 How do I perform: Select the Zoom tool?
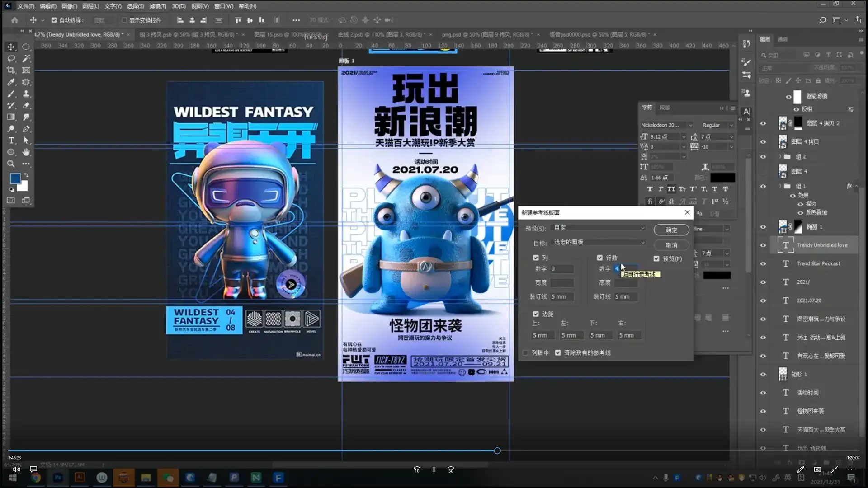[x=11, y=164]
